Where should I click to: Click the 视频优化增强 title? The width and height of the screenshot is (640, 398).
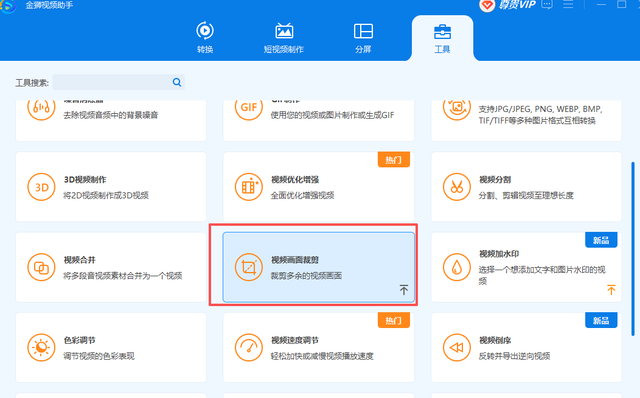coord(295,180)
